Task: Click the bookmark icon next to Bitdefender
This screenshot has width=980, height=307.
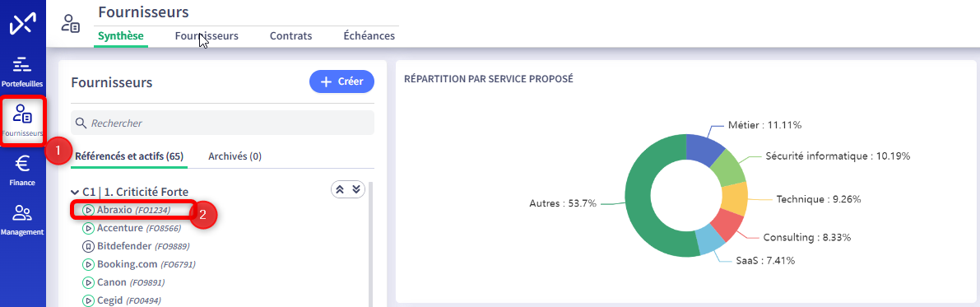Action: (x=89, y=246)
